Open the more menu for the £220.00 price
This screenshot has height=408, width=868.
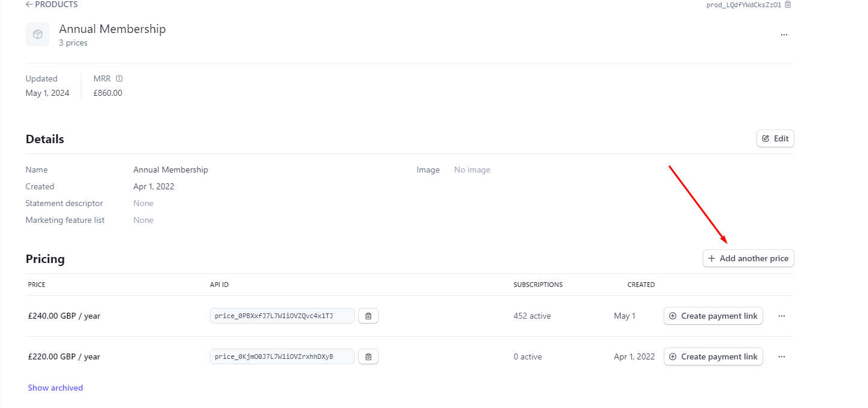[x=781, y=356]
